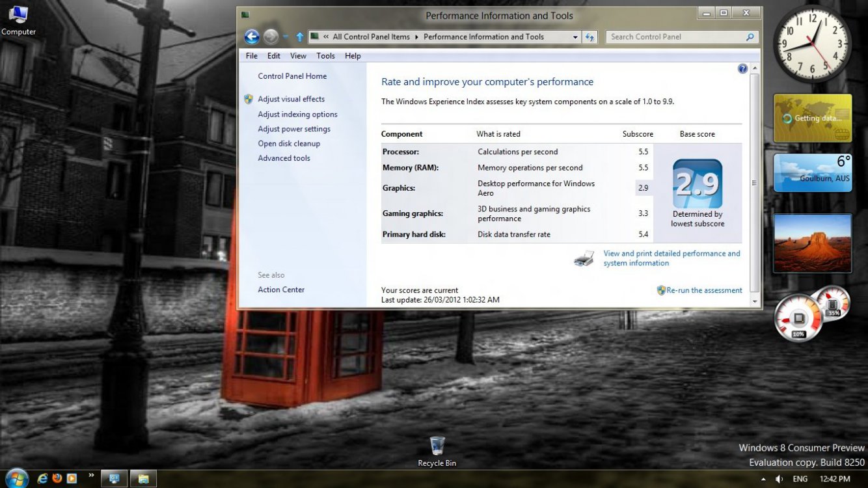868x488 pixels.
Task: Click the greyed Forward navigation arrow
Action: click(x=271, y=36)
